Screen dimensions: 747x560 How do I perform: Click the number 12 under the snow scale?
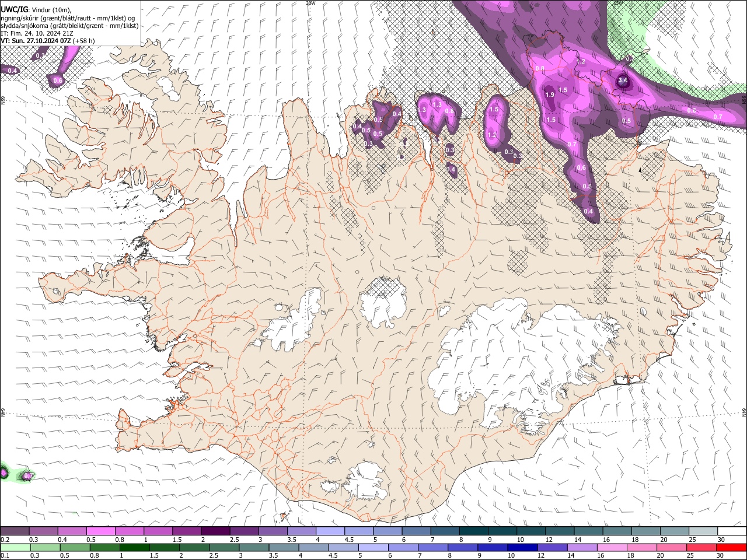coord(549,540)
